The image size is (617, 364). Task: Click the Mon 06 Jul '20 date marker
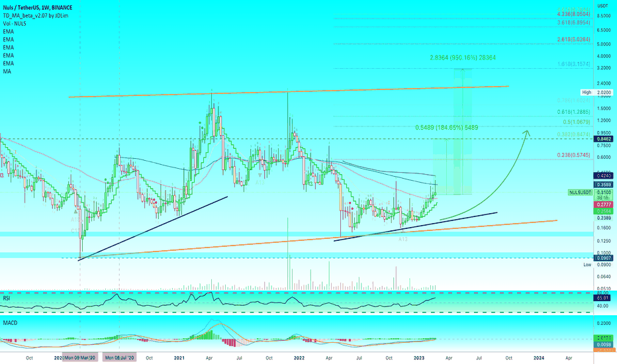click(120, 357)
